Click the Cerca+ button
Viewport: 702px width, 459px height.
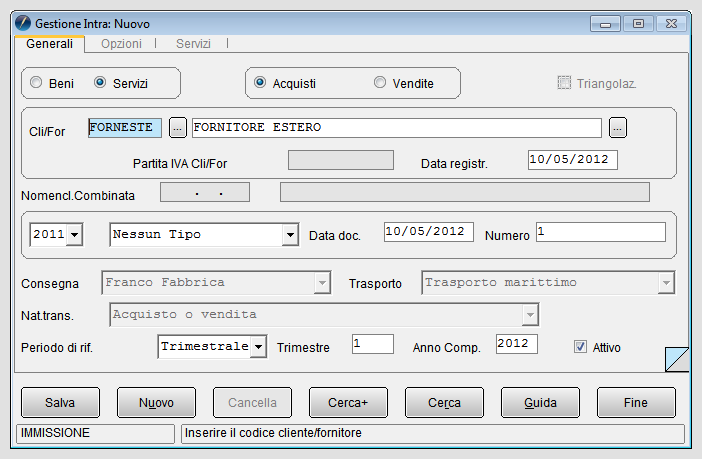tap(348, 403)
